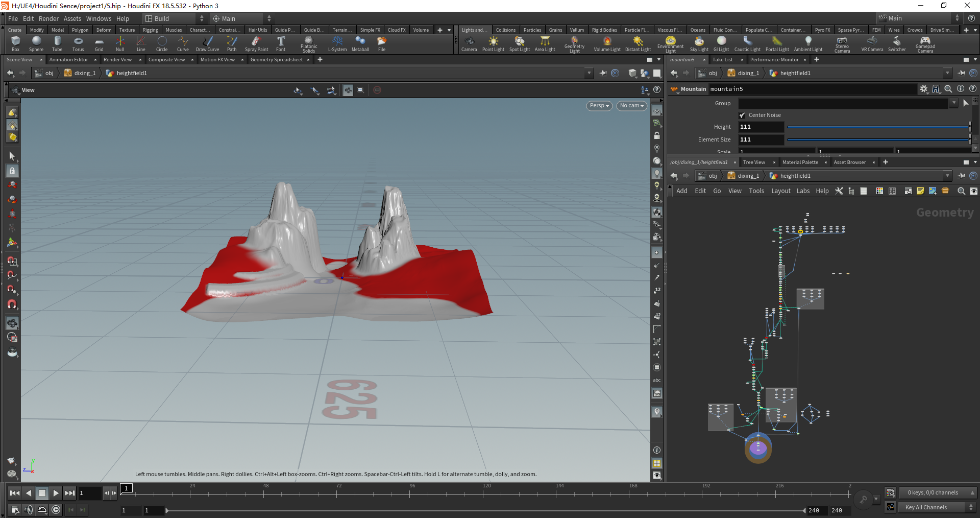This screenshot has width=980, height=518.
Task: Open the Group field dropdown arrow
Action: [954, 103]
